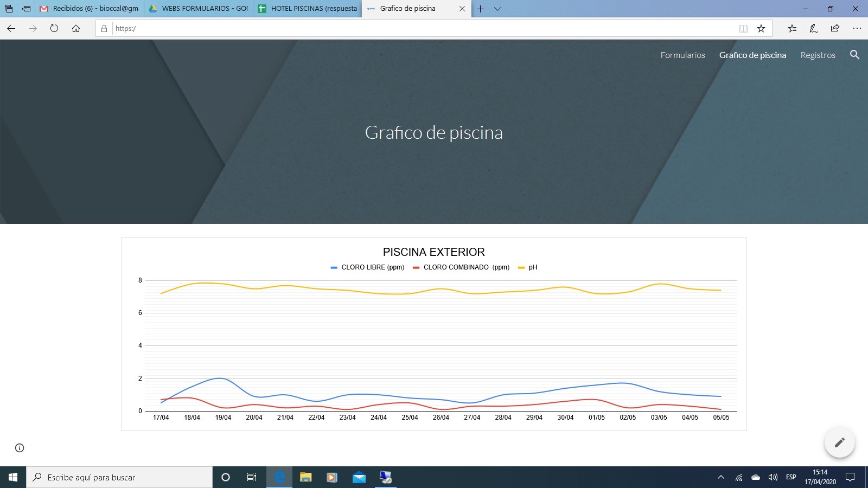Refresh the page with the reload icon
This screenshot has width=868, height=488.
[x=54, y=28]
